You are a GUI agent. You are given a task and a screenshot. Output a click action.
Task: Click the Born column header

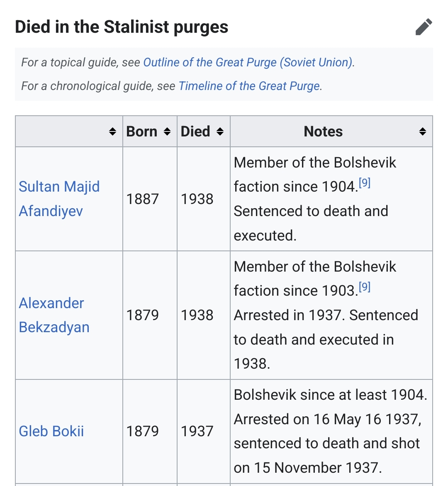[142, 131]
